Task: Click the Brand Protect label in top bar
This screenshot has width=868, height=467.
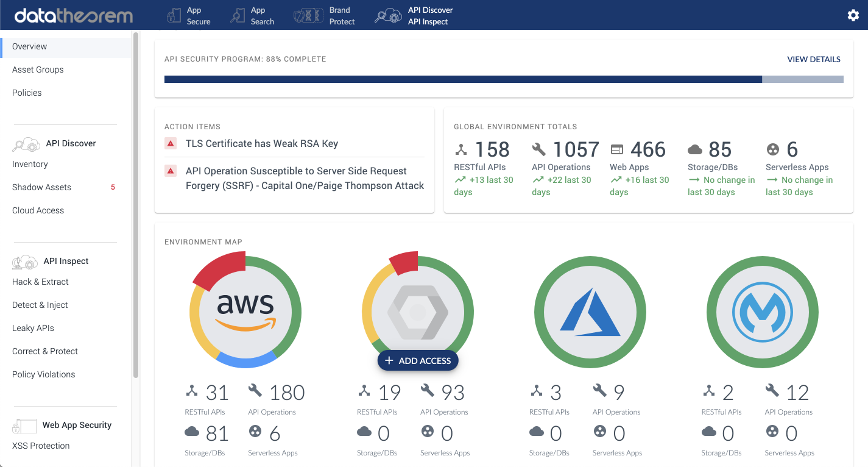Action: click(342, 16)
